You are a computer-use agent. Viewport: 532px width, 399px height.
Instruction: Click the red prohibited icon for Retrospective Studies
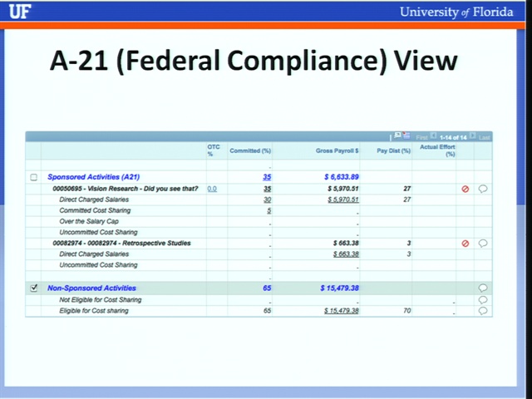[x=465, y=244]
